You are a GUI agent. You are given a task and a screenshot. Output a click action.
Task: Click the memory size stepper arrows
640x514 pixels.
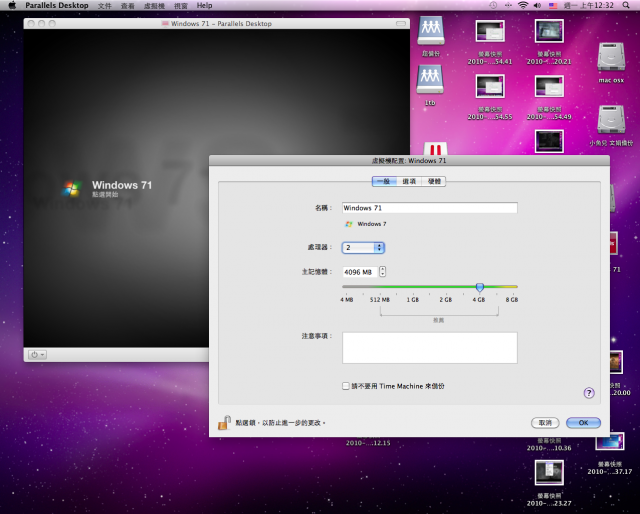tap(382, 271)
